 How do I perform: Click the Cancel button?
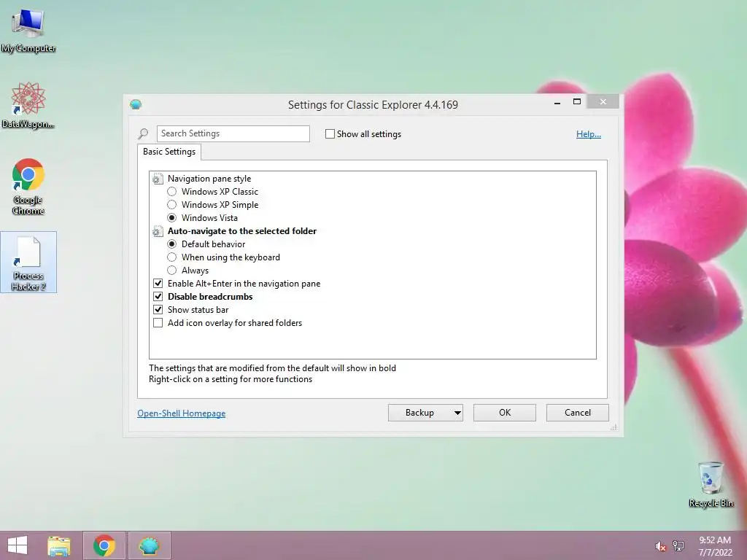(578, 413)
